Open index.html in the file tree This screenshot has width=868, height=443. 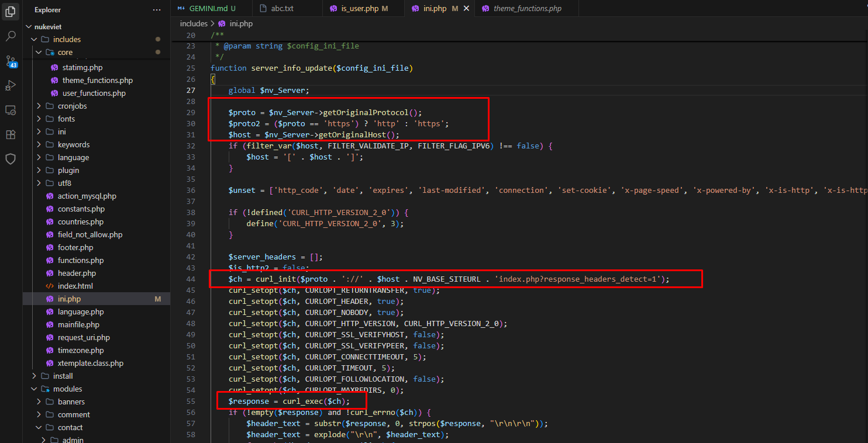pos(75,286)
